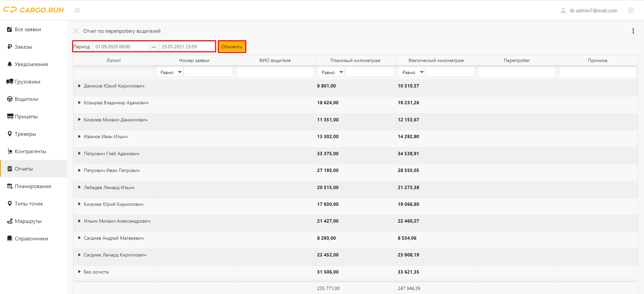
Task: Expand row Киселев Михаил Даниилович
Action: [79, 120]
